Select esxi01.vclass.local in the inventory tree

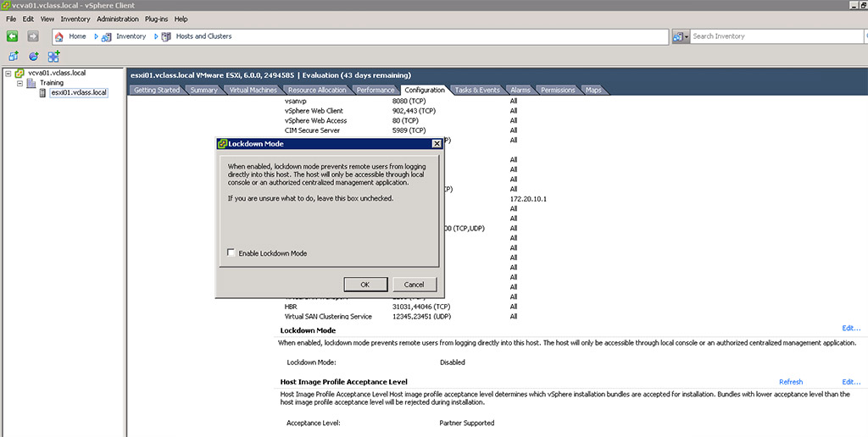click(x=79, y=93)
